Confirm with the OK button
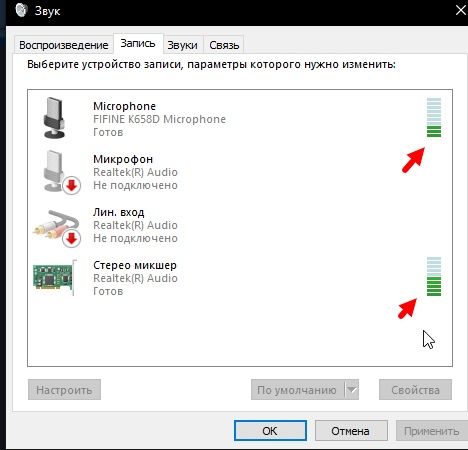 270,431
